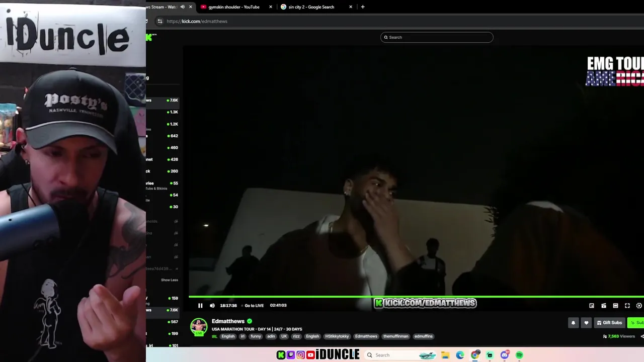Image resolution: width=644 pixels, height=362 pixels.
Task: Close the gymskin shoulder YouTube tab
Action: 271,7
